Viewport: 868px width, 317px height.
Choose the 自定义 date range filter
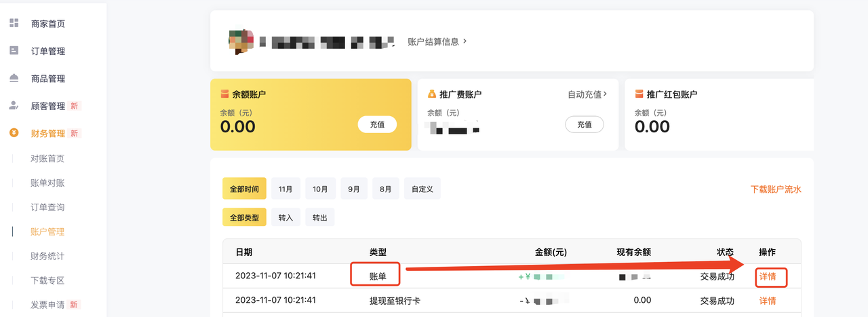coord(422,189)
